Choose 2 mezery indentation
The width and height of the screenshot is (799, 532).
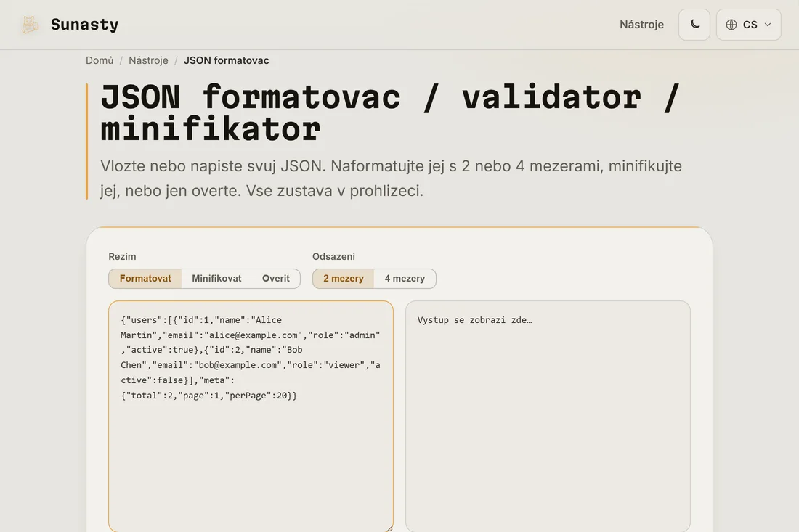coord(344,279)
